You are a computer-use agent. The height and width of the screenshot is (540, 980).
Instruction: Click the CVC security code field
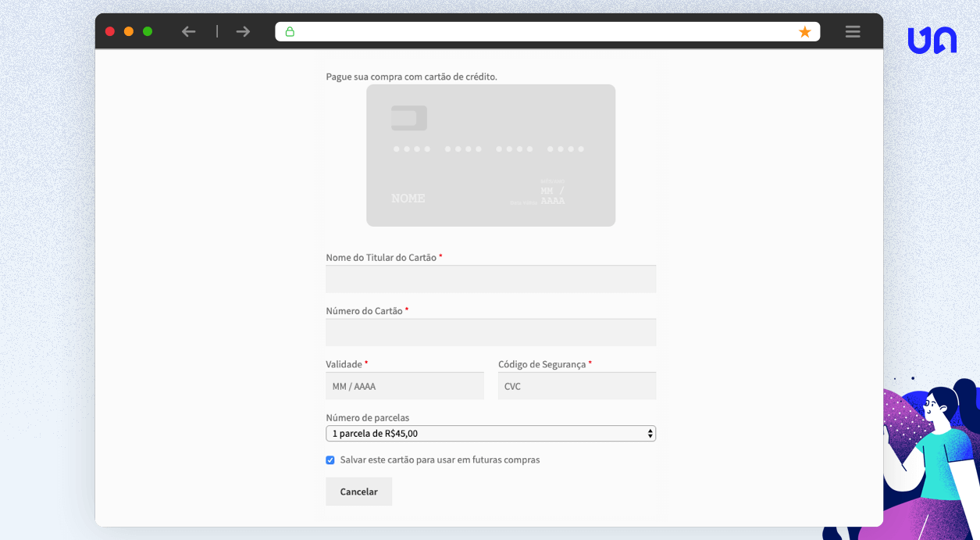[577, 386]
